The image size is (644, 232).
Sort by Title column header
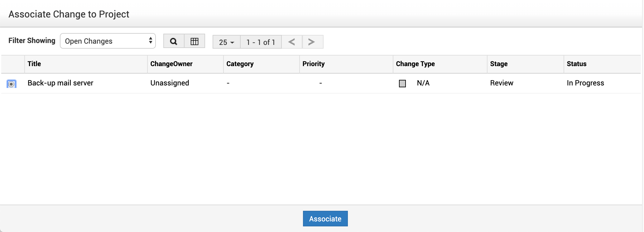coord(34,64)
